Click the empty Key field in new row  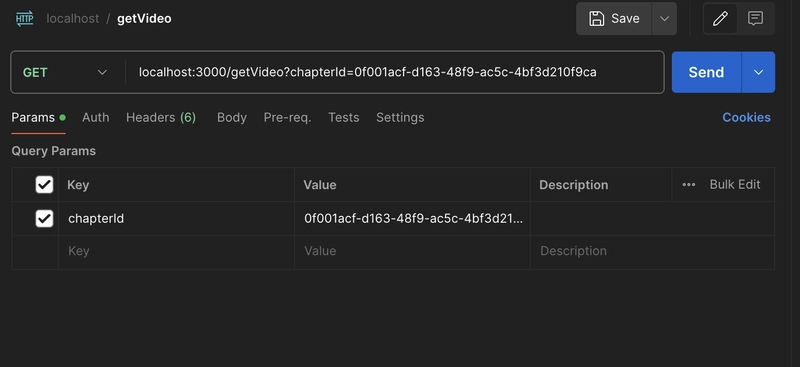point(176,251)
